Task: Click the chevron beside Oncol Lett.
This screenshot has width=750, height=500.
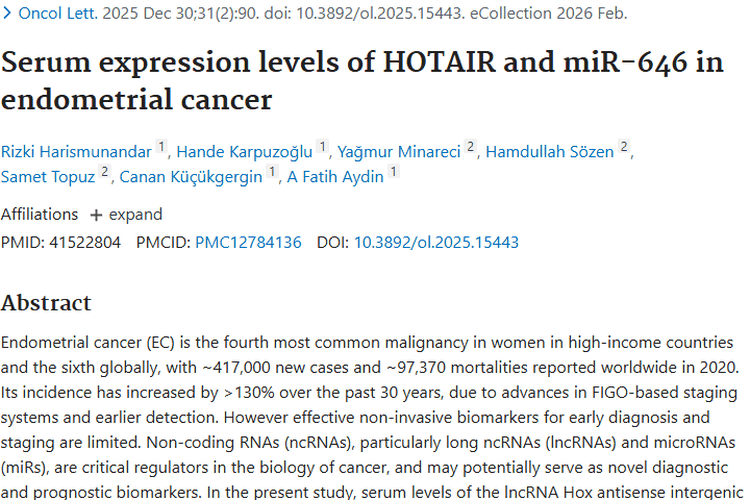Action: 8,14
